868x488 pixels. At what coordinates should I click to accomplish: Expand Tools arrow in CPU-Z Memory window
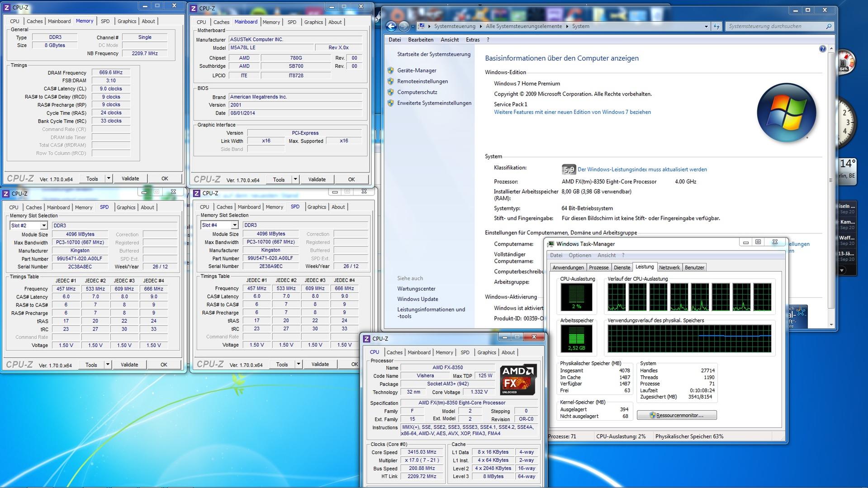pyautogui.click(x=109, y=179)
